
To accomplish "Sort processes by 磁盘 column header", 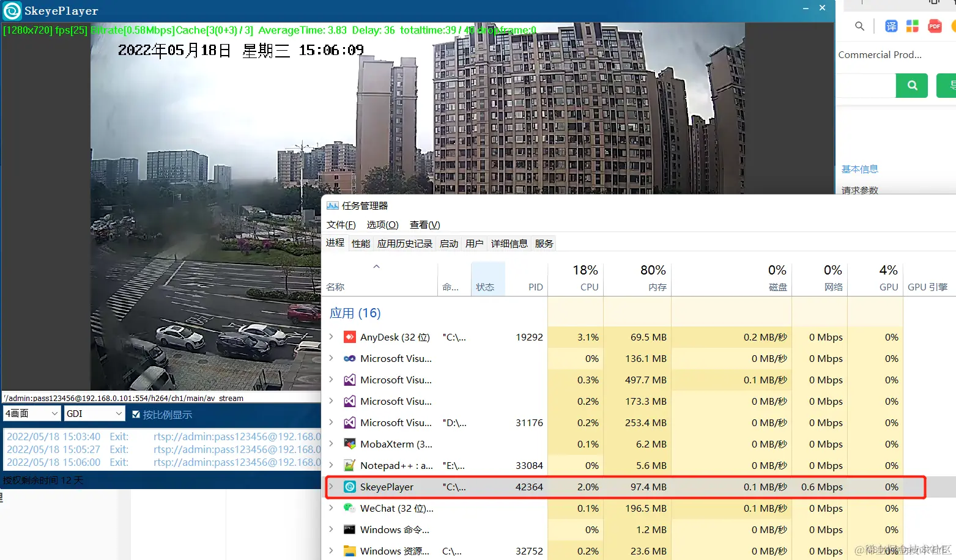I will [x=732, y=278].
